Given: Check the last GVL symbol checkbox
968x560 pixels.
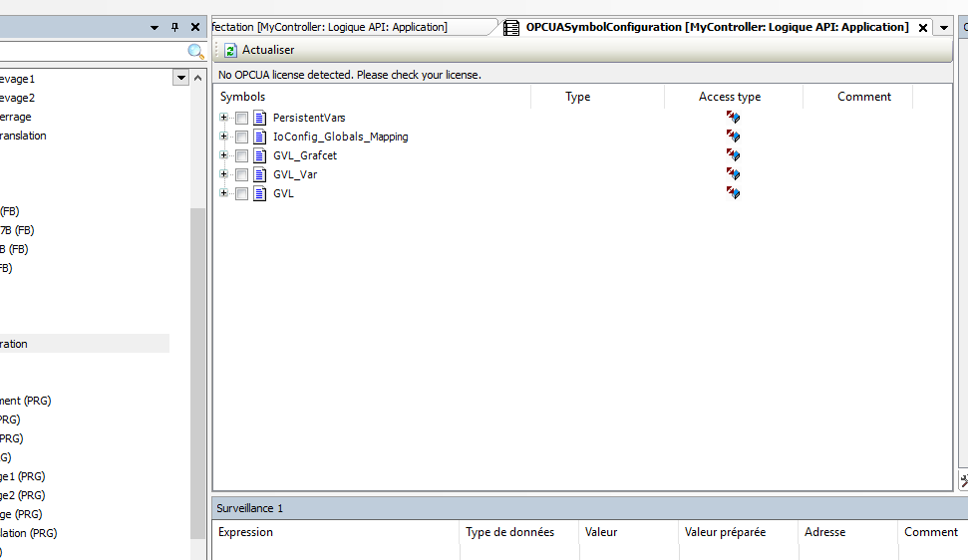Looking at the screenshot, I should coord(242,193).
